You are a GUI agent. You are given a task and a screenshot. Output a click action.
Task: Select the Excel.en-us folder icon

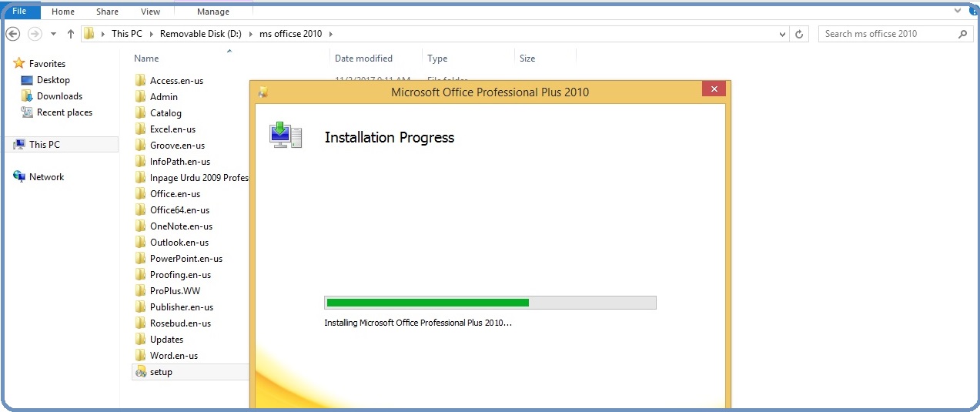140,129
